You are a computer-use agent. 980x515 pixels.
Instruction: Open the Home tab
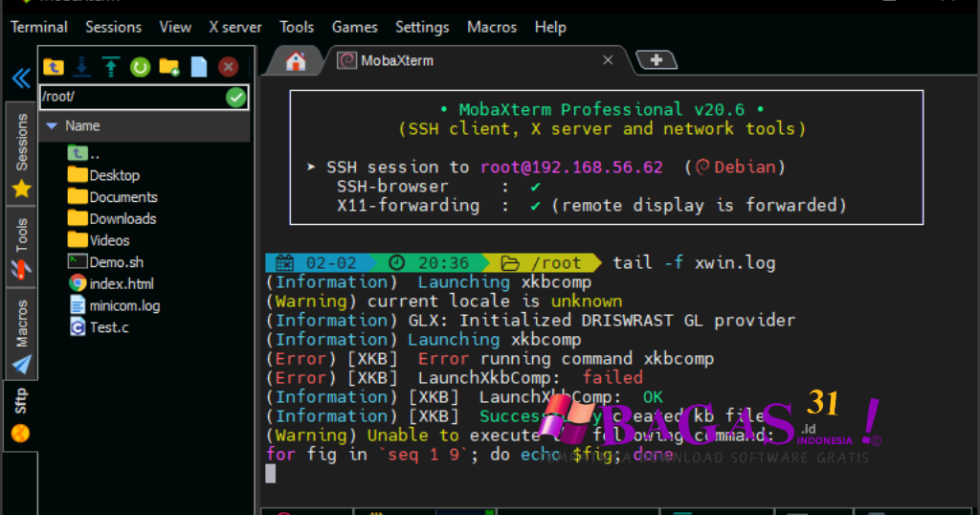296,61
